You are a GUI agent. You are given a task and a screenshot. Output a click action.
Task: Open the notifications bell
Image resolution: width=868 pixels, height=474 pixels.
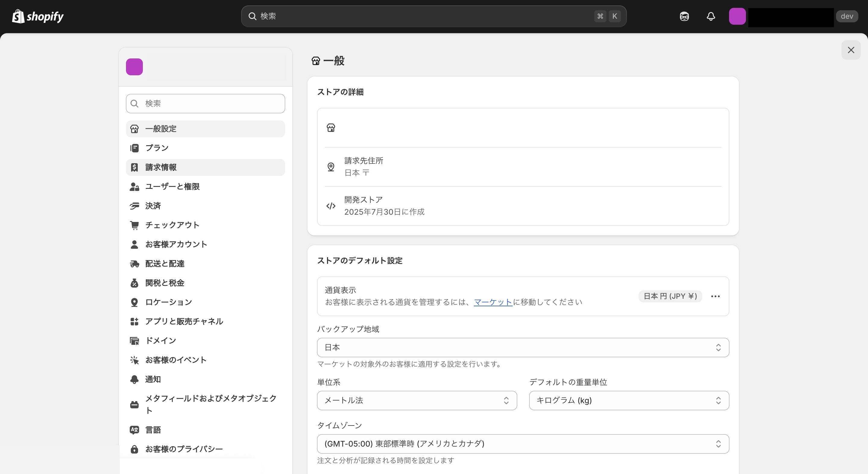pos(711,16)
